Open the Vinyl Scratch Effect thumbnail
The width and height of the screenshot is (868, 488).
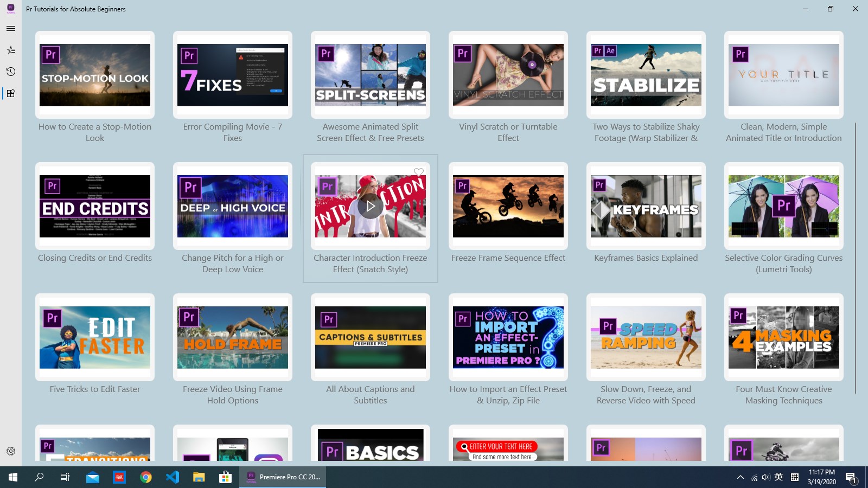(508, 75)
